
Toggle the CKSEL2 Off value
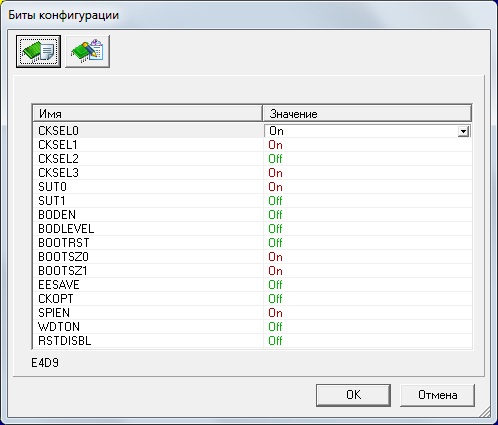click(x=275, y=159)
